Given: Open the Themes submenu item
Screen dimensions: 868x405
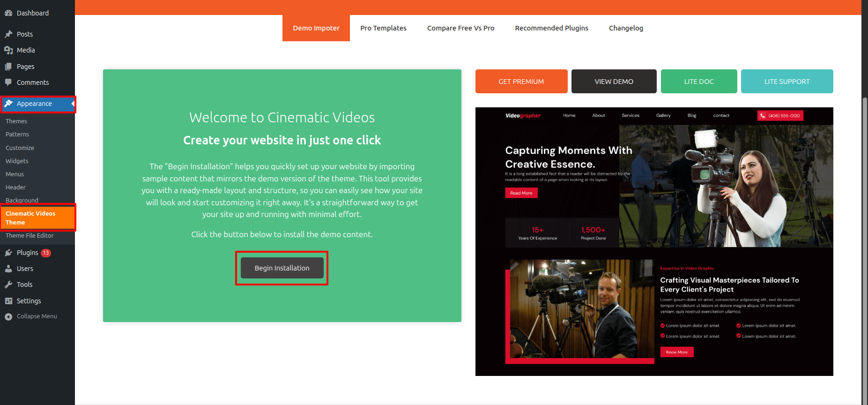Looking at the screenshot, I should [x=16, y=121].
